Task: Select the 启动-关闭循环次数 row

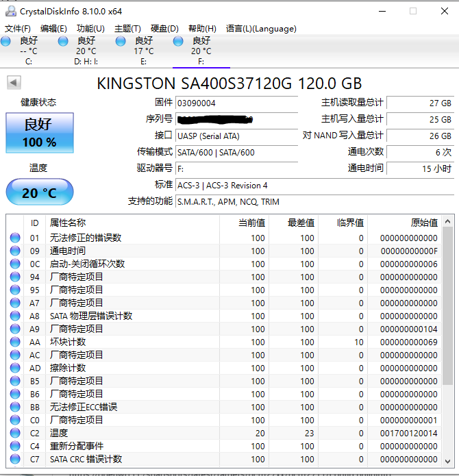Action: pyautogui.click(x=223, y=264)
